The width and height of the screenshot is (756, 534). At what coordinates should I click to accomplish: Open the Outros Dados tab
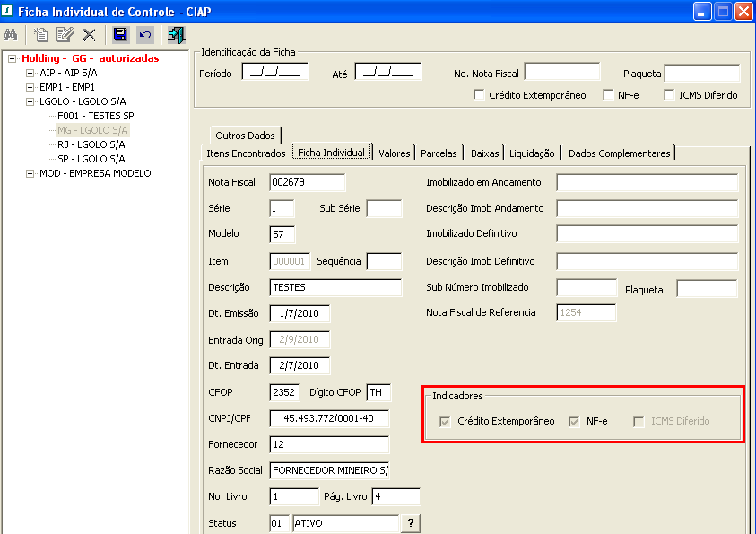click(x=245, y=135)
